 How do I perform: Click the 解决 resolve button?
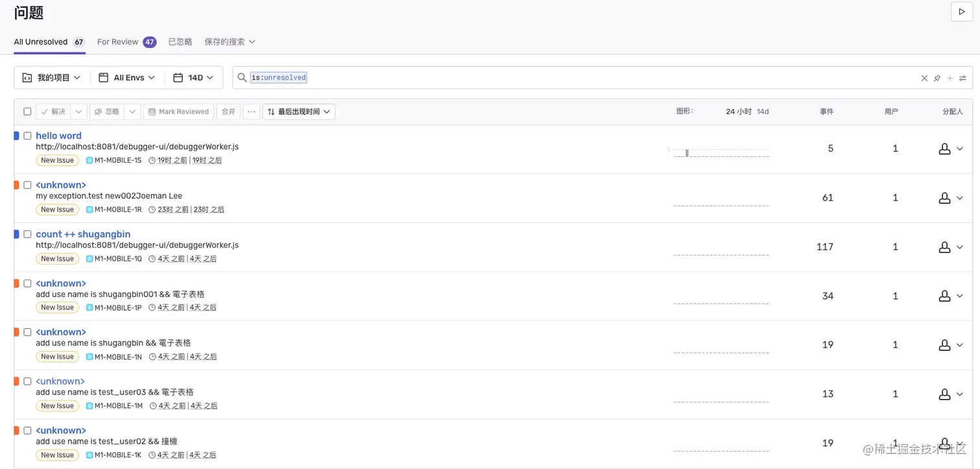(x=53, y=112)
